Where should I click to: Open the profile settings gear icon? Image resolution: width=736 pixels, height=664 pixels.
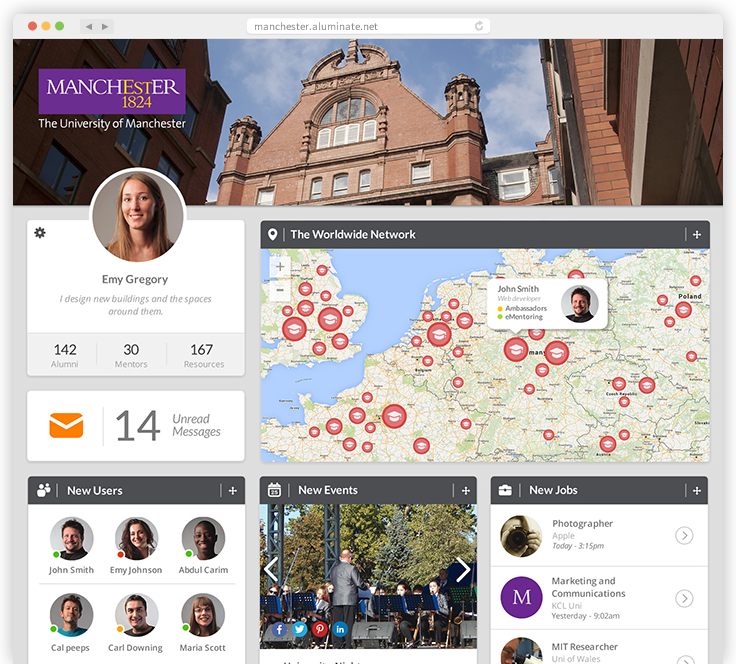tap(40, 233)
